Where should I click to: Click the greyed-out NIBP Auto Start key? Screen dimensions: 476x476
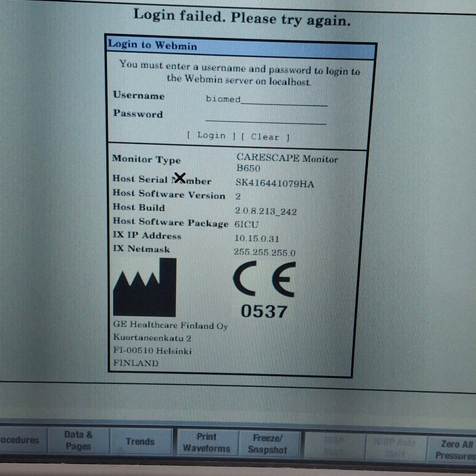[x=395, y=447]
